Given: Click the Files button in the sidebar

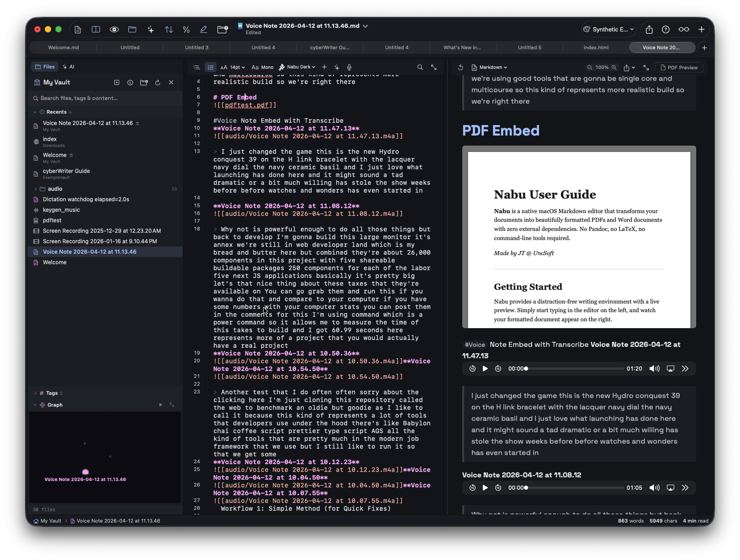Looking at the screenshot, I should click(x=44, y=67).
